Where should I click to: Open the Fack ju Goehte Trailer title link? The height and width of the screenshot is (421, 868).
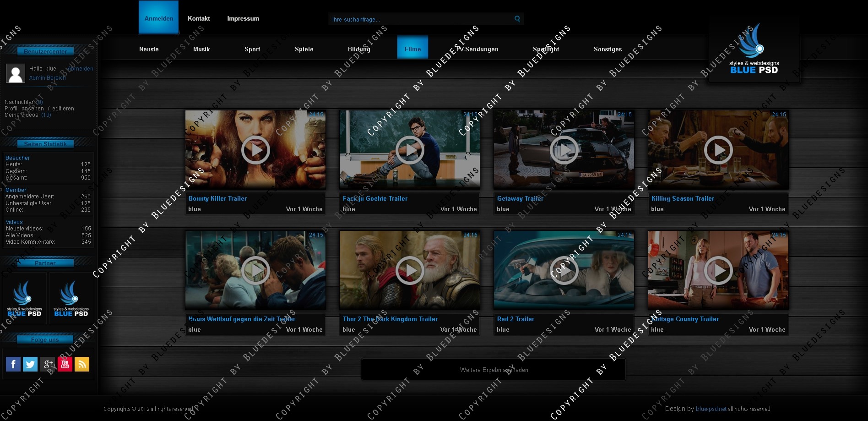(x=375, y=198)
